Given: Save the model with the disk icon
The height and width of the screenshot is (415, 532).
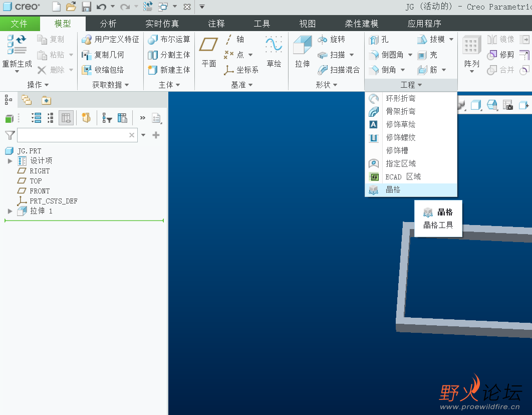Looking at the screenshot, I should tap(87, 7).
